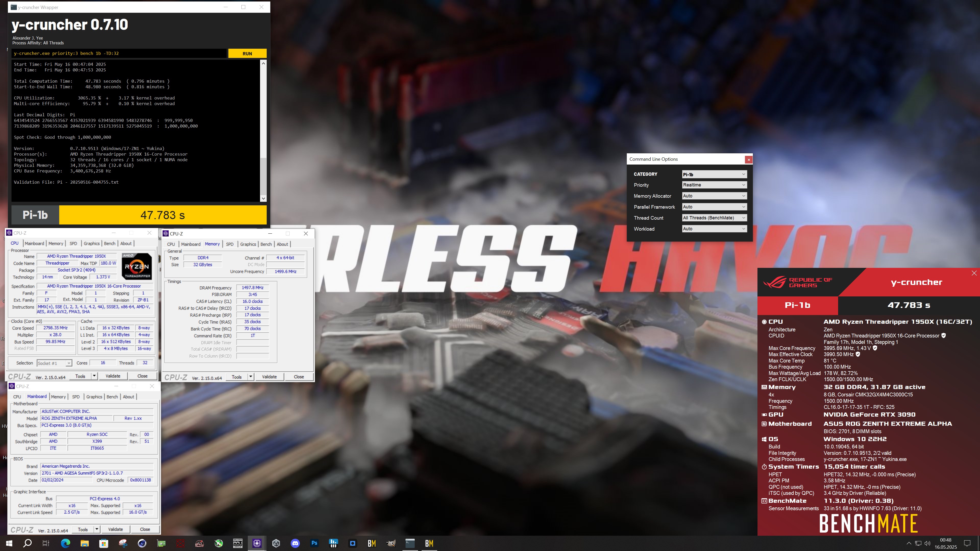Open the CPU-Z taskbar icon

pos(257,543)
